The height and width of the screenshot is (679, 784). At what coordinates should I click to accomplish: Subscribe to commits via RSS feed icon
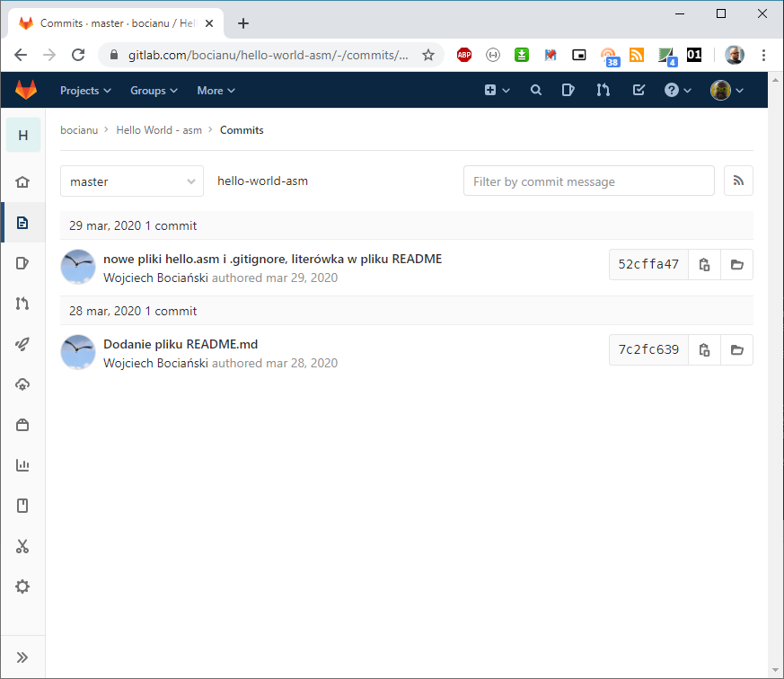coord(738,181)
